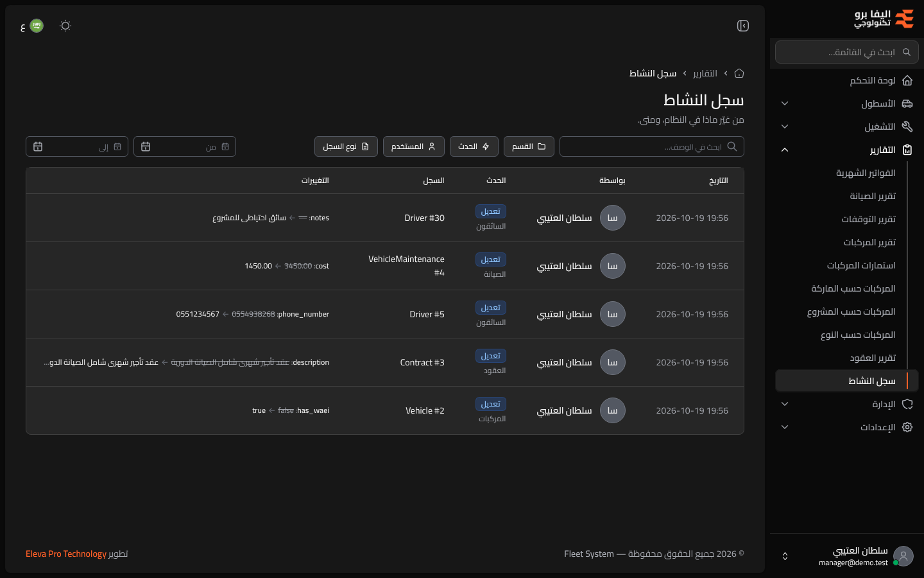The height and width of the screenshot is (578, 924).
Task: Expand the 'الإدارة' administration menu
Action: [x=847, y=404]
